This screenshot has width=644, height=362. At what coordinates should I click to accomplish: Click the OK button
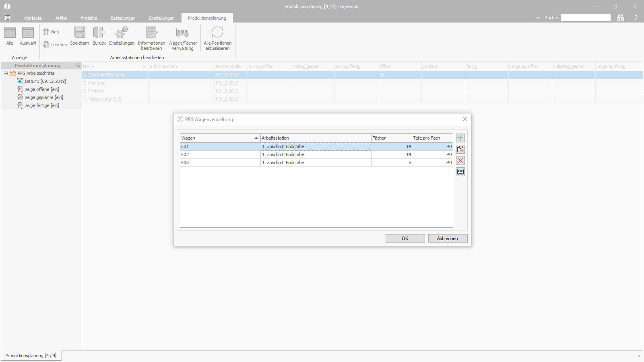click(x=405, y=239)
